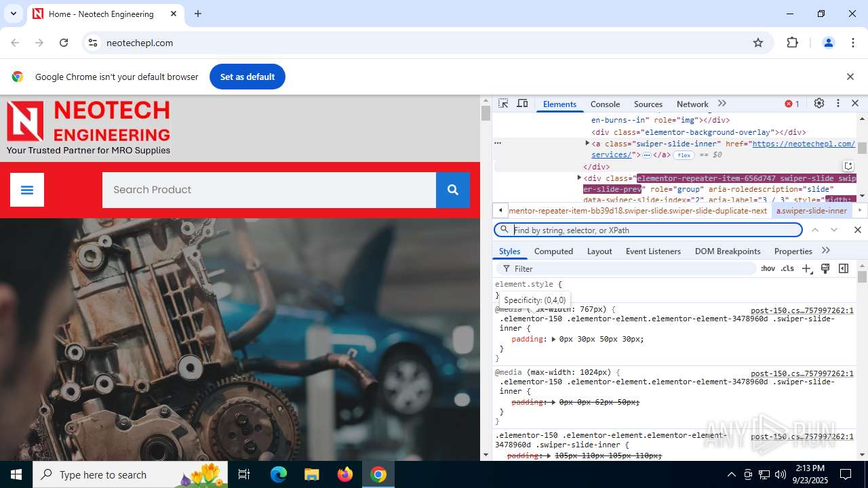868x488 pixels.
Task: Click the red error count indicator
Action: click(792, 104)
